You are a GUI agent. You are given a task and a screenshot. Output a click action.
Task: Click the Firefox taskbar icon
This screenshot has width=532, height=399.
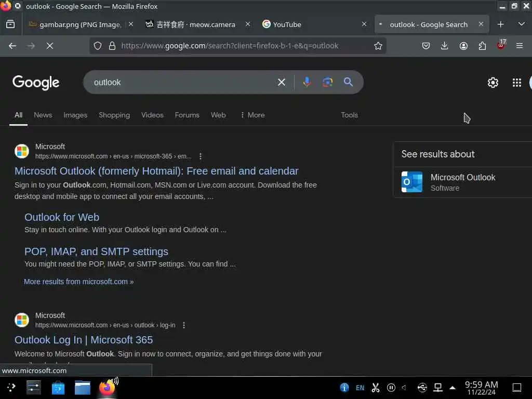(x=107, y=387)
